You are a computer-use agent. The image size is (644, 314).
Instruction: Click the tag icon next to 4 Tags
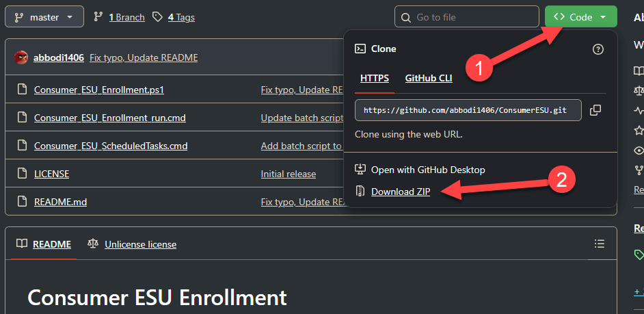tap(157, 17)
